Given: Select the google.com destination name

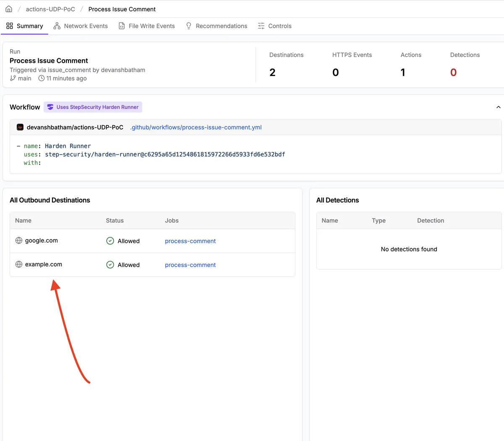Looking at the screenshot, I should pyautogui.click(x=42, y=241).
